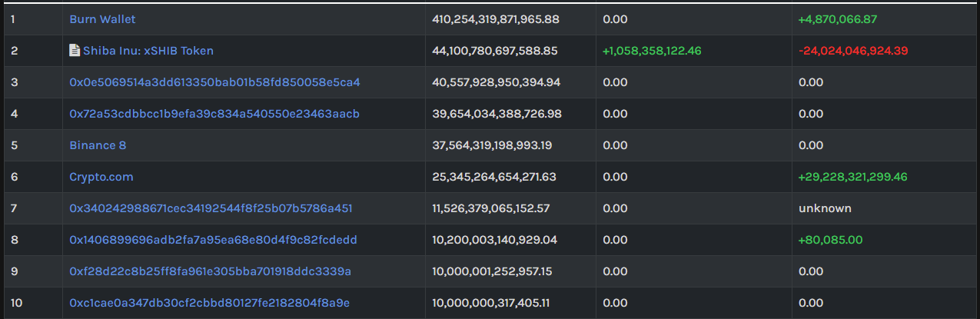Open the Crypto.com wallet link
This screenshot has width=980, height=319.
(101, 177)
